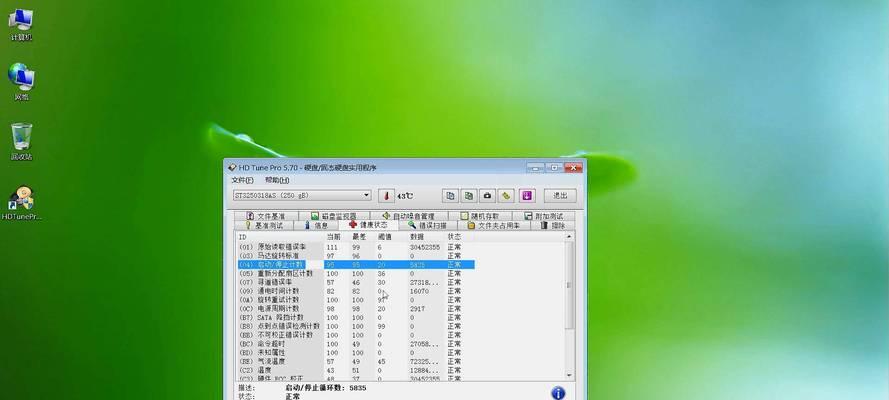Open options via yellow tag icon
The height and width of the screenshot is (400, 889).
click(x=506, y=196)
